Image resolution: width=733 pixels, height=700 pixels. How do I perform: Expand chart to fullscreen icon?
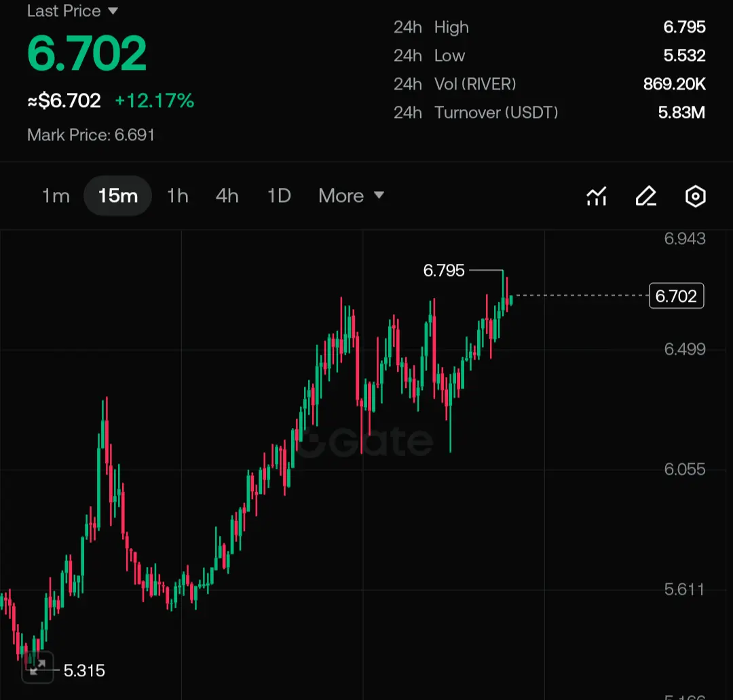(x=37, y=667)
